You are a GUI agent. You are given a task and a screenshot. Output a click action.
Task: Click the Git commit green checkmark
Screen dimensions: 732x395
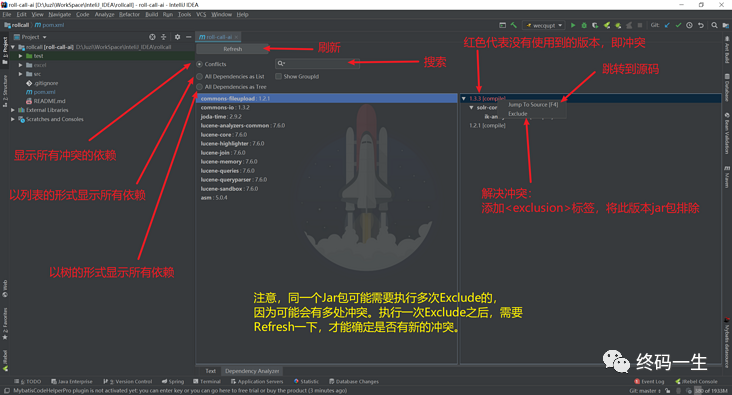(678, 25)
